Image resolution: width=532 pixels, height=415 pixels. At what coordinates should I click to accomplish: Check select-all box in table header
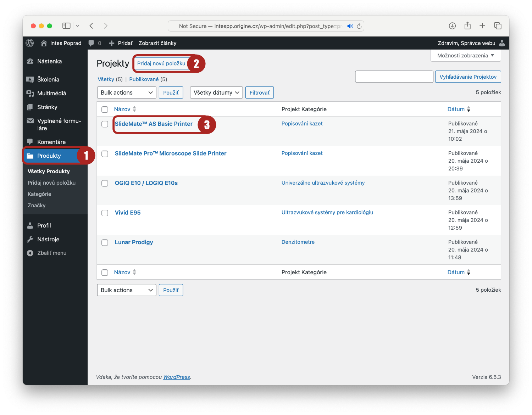(x=105, y=110)
